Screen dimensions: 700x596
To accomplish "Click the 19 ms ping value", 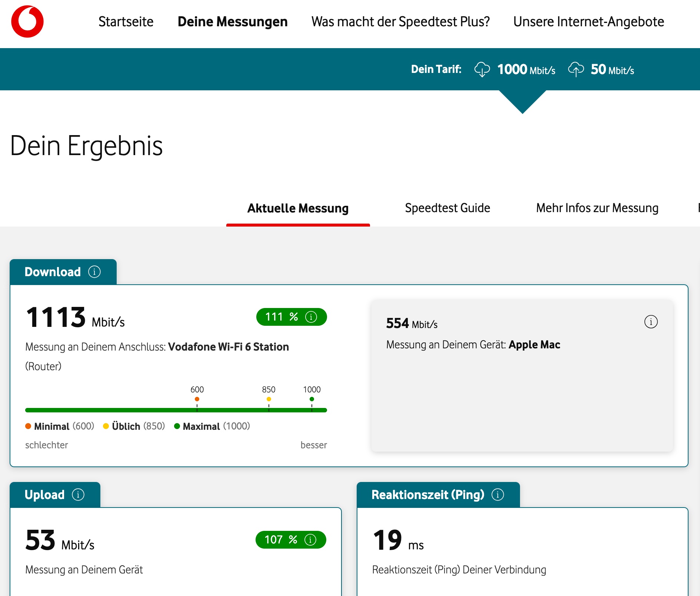I will tap(398, 540).
